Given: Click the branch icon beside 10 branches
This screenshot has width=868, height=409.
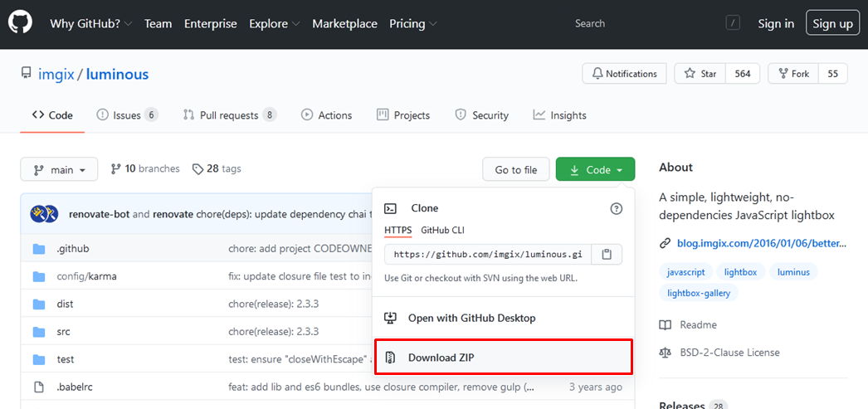Looking at the screenshot, I should click(115, 168).
